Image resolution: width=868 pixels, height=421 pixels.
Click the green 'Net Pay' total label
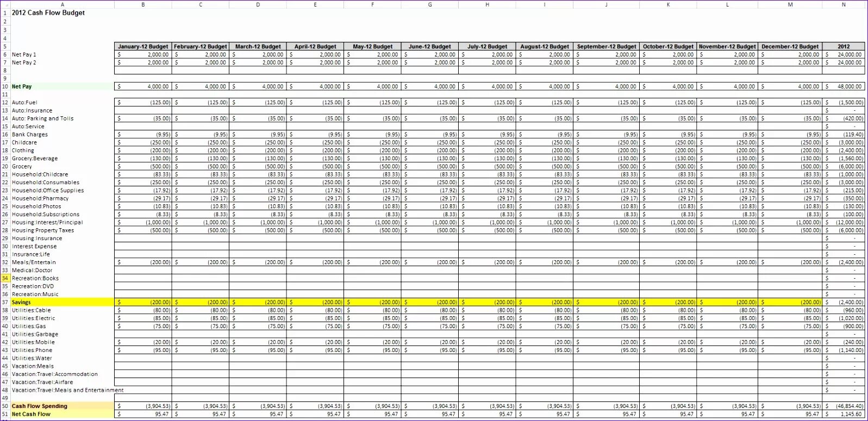(x=22, y=86)
